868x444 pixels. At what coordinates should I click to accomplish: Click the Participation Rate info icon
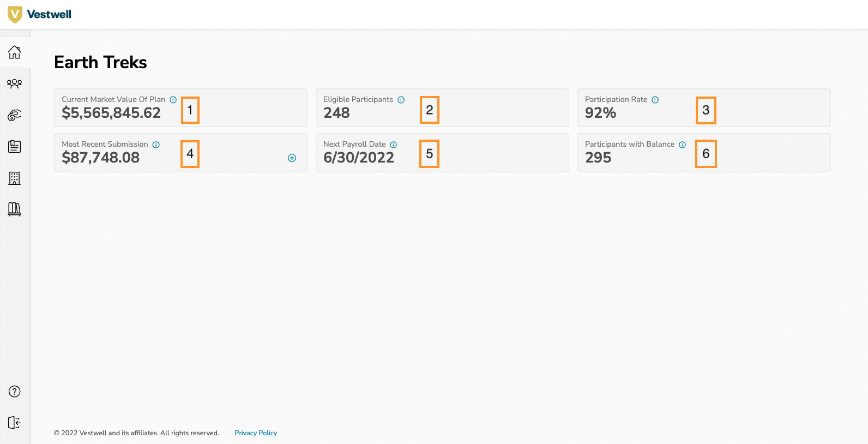tap(655, 100)
